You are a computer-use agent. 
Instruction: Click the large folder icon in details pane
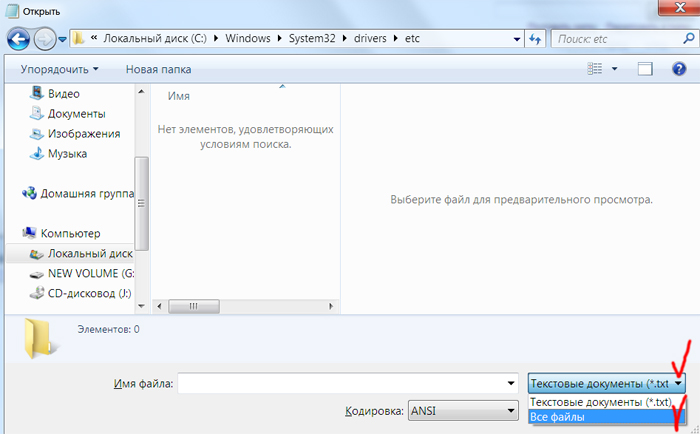(x=40, y=338)
